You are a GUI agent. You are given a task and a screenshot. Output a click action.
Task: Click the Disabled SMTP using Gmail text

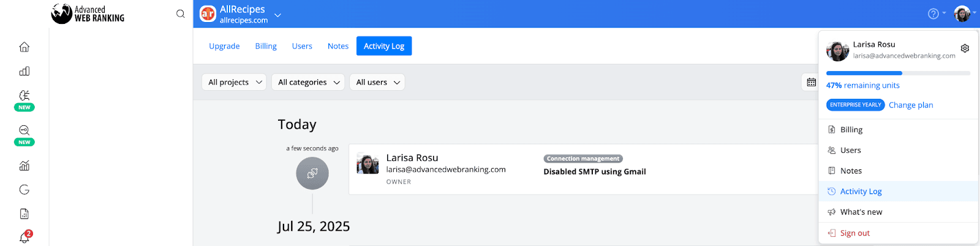pos(595,172)
